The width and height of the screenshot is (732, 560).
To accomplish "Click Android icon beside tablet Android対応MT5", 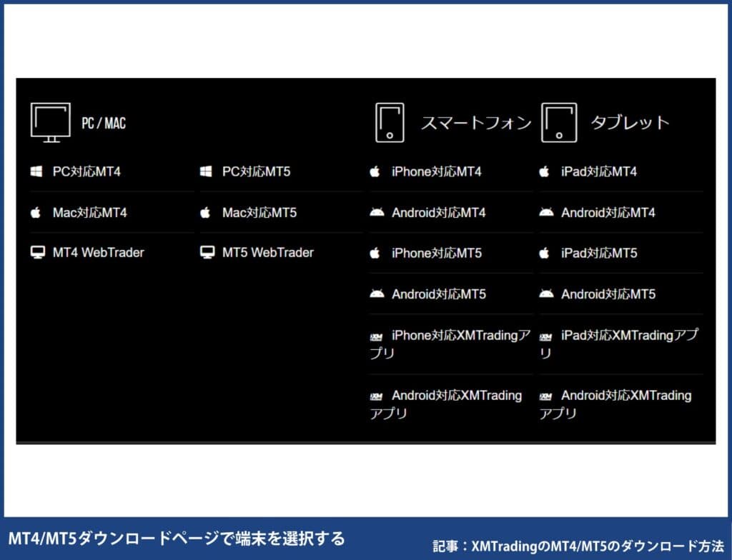I will coord(546,294).
